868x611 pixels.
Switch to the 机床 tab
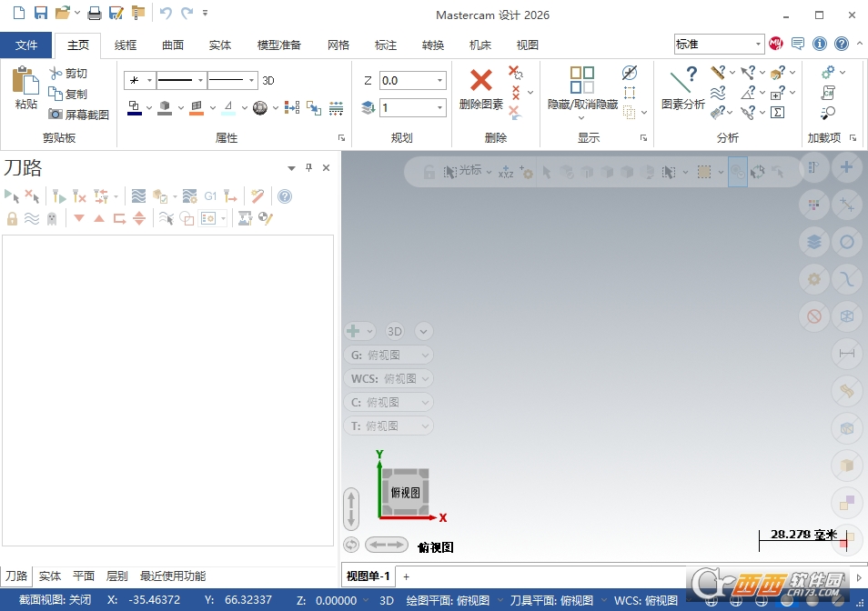(479, 45)
